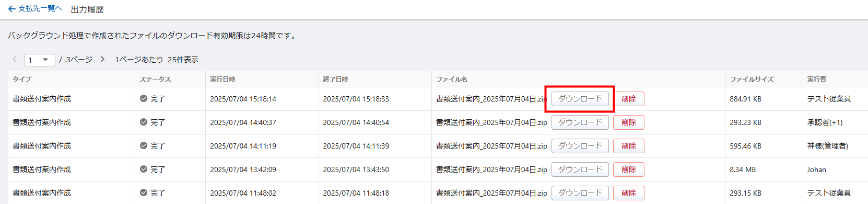The height and width of the screenshot is (204, 868).
Task: Click the previous page chevron
Action: pos(15,59)
